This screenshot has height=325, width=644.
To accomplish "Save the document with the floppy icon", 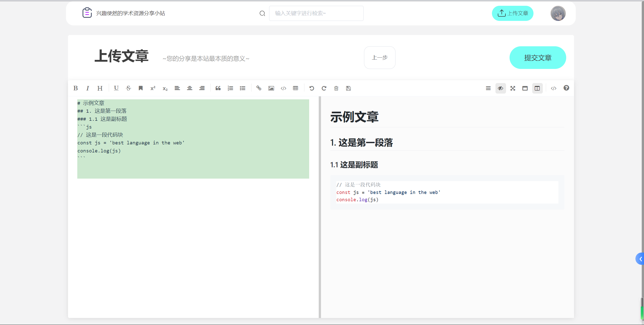I will point(348,88).
